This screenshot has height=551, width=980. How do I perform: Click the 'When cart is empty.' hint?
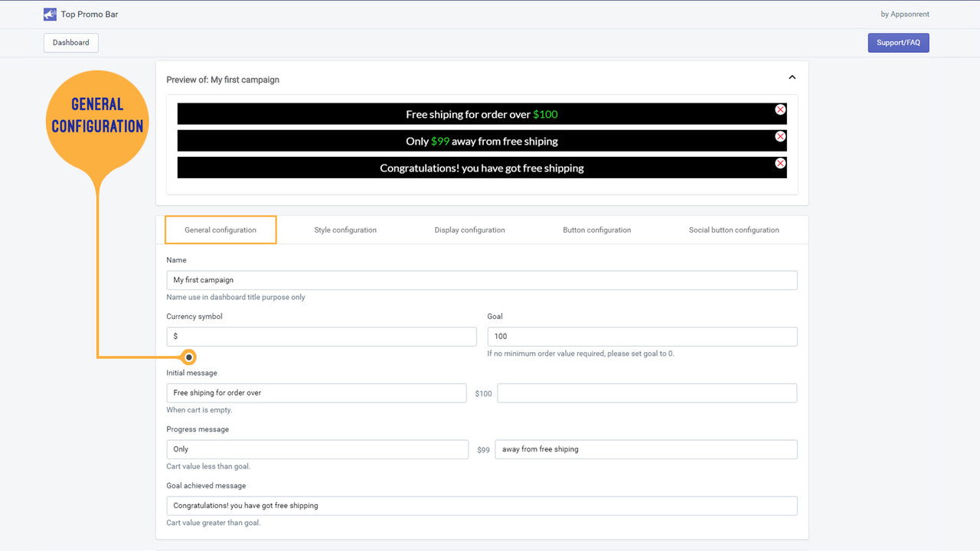(x=199, y=410)
